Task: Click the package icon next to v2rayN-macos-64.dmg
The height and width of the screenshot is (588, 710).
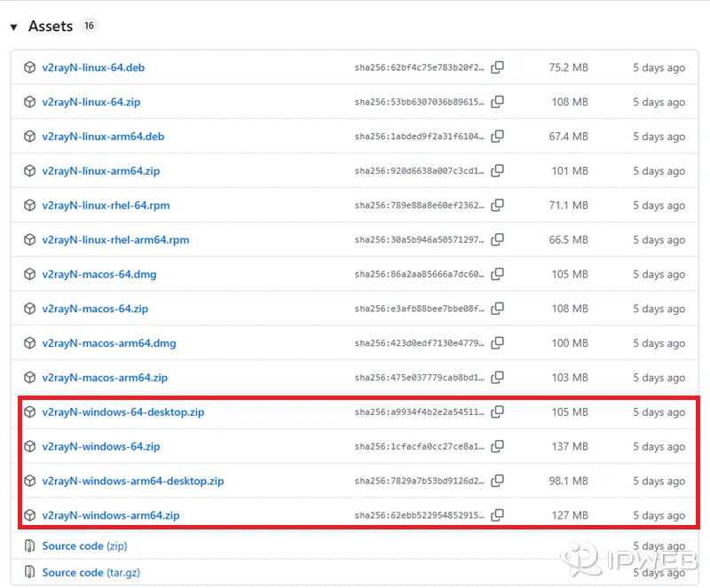Action: (x=28, y=274)
